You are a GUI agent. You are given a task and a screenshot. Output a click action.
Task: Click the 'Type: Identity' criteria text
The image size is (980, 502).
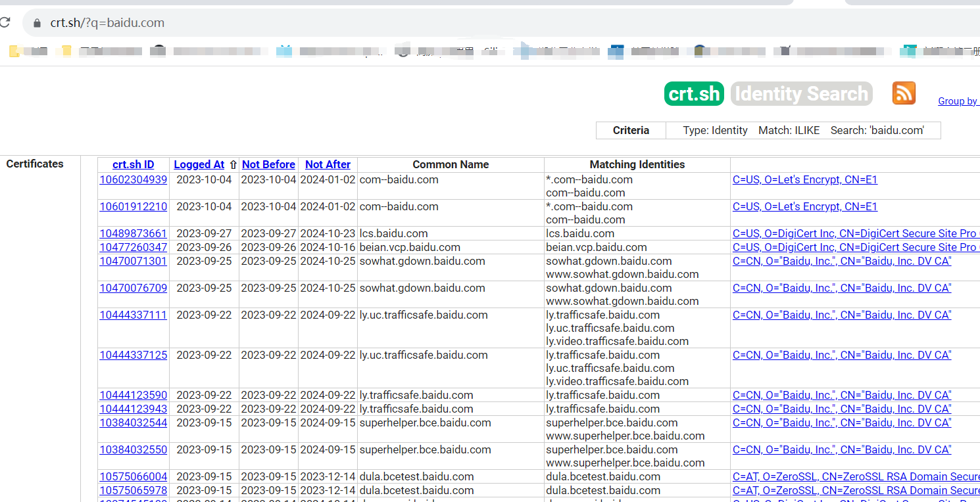[715, 130]
